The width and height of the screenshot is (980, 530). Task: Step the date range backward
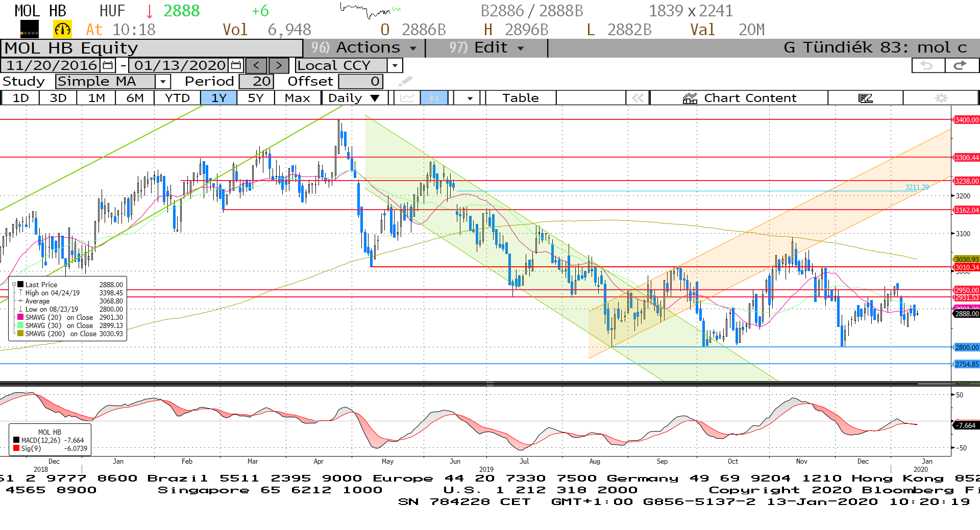coord(256,65)
